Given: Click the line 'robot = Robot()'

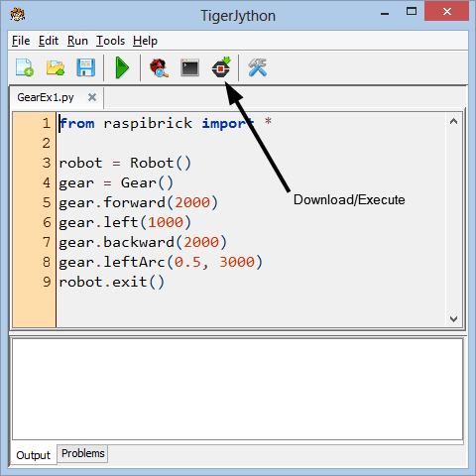Looking at the screenshot, I should [125, 163].
